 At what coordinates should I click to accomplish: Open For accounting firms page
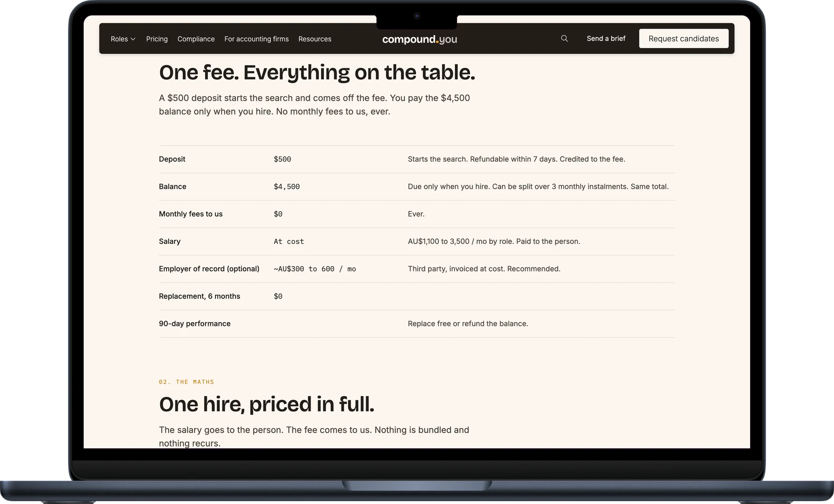point(256,39)
